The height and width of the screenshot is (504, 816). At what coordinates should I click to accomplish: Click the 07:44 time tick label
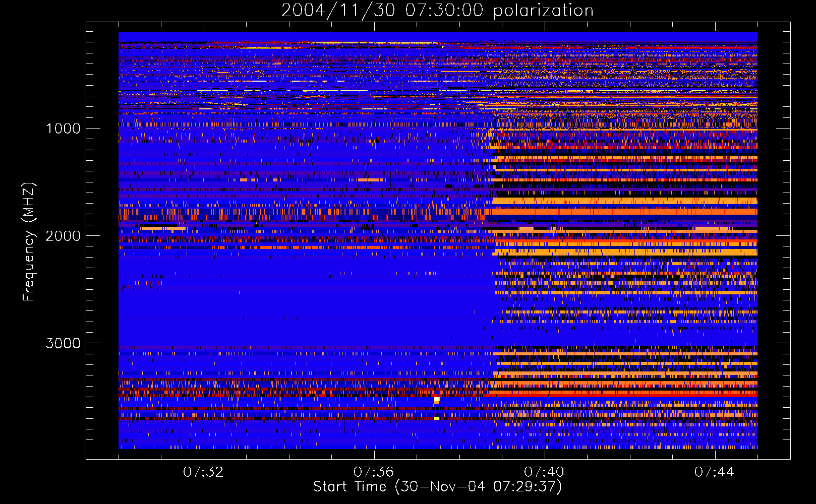click(x=715, y=472)
